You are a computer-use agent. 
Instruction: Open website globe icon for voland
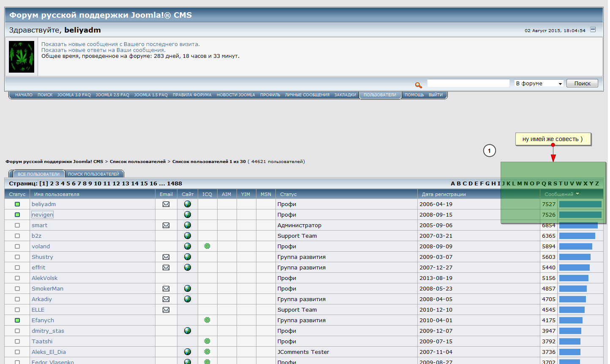point(188,246)
